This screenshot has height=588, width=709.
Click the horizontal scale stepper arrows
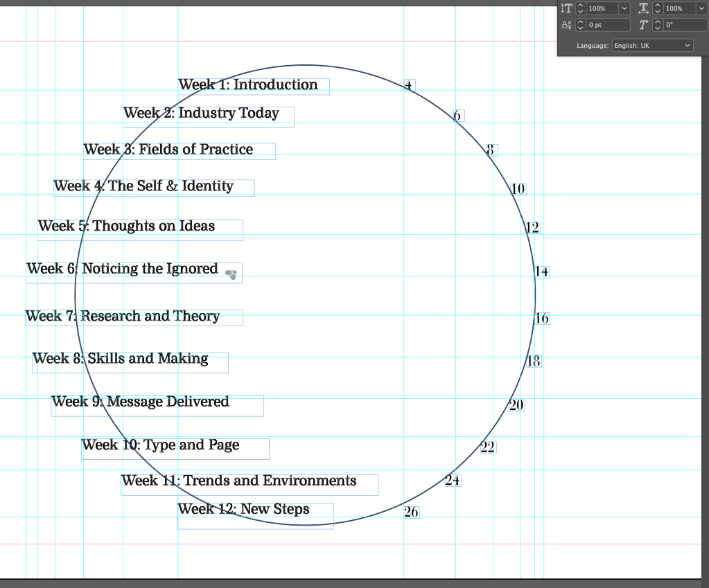coord(658,8)
